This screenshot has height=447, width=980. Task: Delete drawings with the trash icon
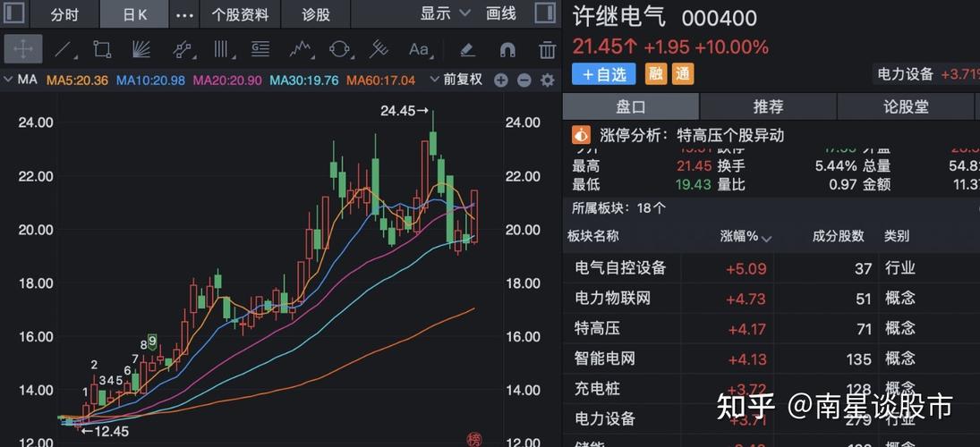pos(548,49)
